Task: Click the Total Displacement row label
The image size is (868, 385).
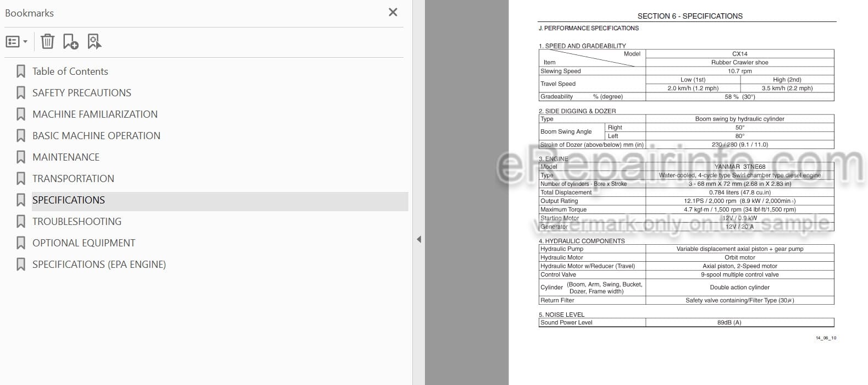Action: click(566, 193)
